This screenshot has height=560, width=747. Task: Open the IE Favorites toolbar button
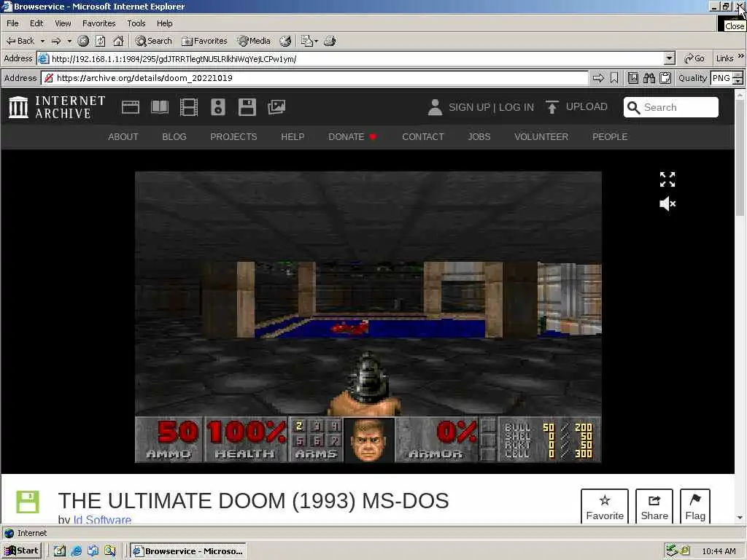[x=205, y=41]
